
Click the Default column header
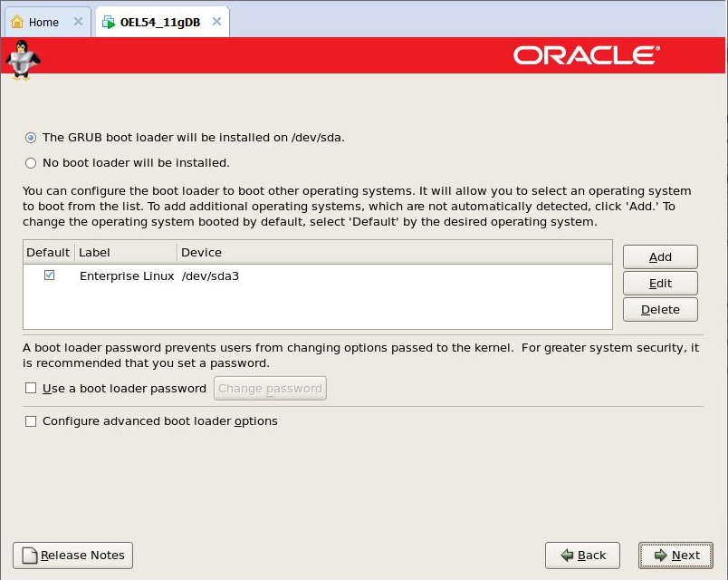pyautogui.click(x=48, y=252)
